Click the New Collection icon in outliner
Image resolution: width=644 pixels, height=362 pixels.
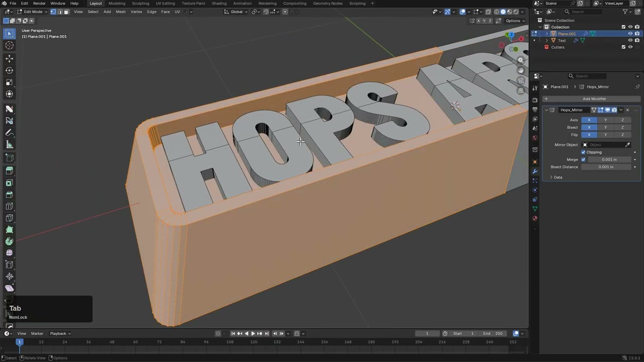click(638, 12)
